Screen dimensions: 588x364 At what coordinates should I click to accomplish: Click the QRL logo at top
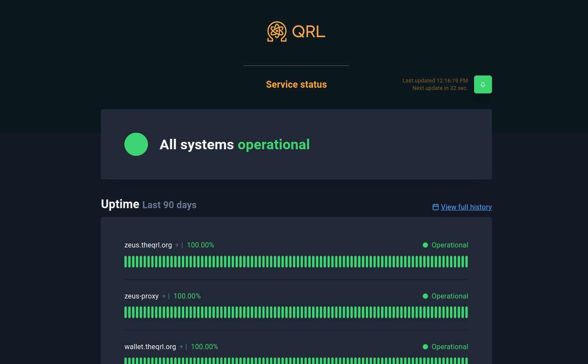[x=296, y=31]
